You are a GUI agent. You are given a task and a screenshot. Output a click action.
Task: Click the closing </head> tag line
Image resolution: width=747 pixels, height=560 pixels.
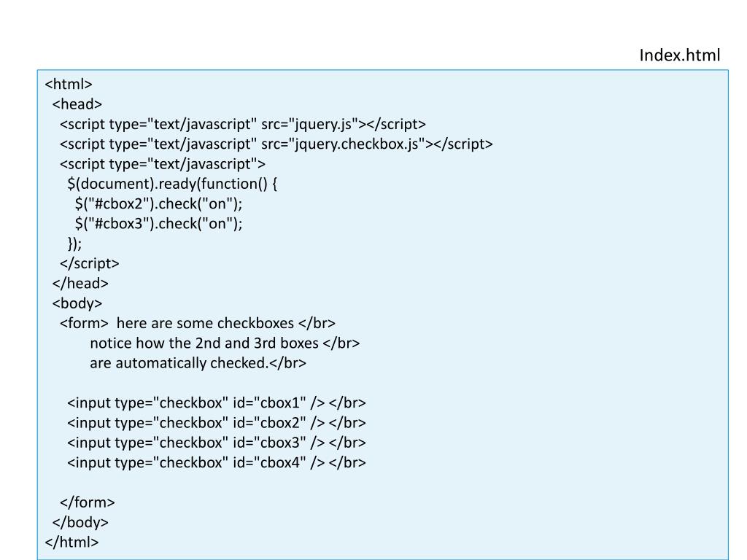coord(80,284)
